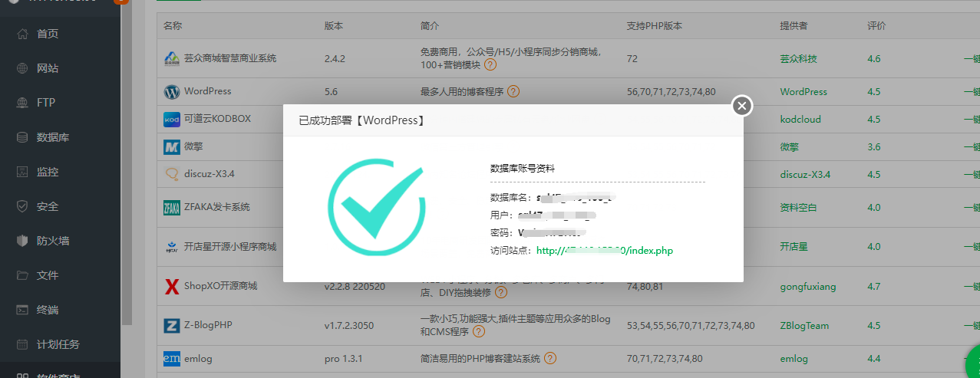Viewport: 980px width, 378px height.
Task: Click the ShopXO red X logo
Action: (172, 286)
